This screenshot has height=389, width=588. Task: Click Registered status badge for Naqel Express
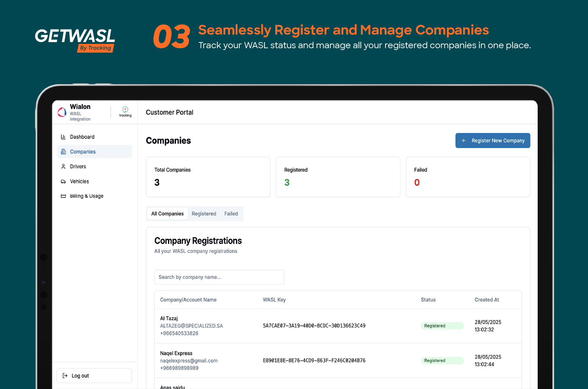coord(442,361)
